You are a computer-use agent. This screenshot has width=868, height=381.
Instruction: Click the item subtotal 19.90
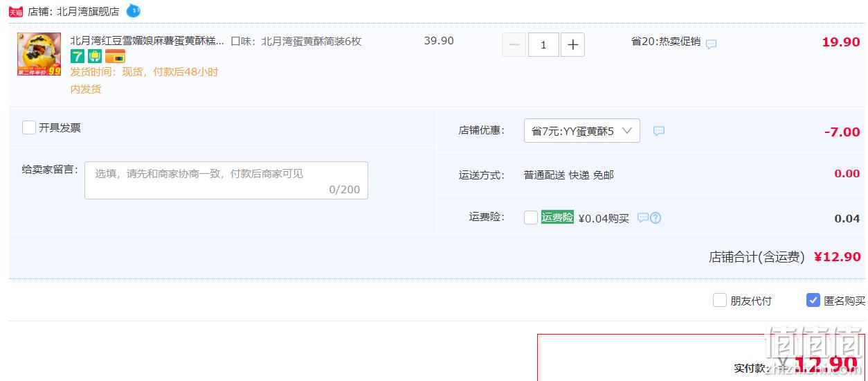(841, 42)
